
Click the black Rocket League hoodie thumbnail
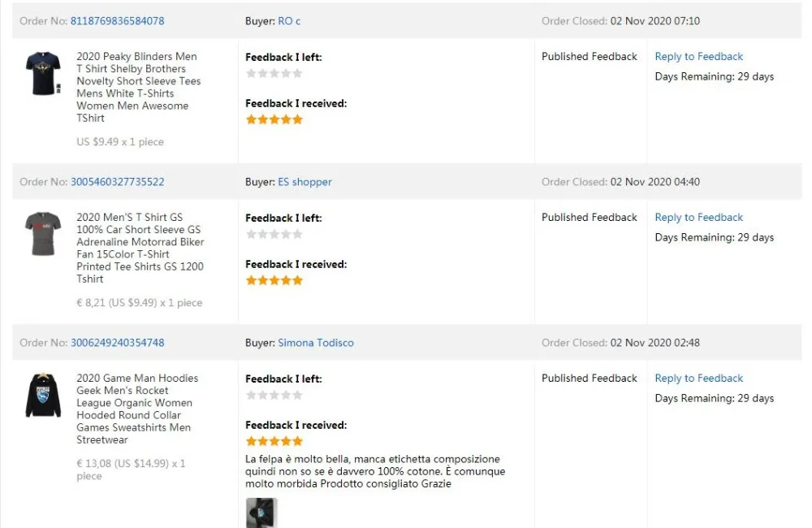click(42, 396)
